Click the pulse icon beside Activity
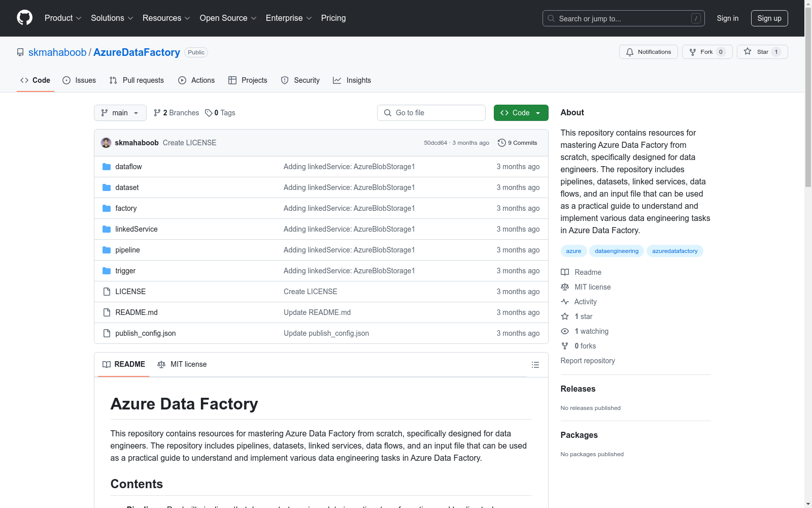Image resolution: width=812 pixels, height=508 pixels. click(565, 302)
